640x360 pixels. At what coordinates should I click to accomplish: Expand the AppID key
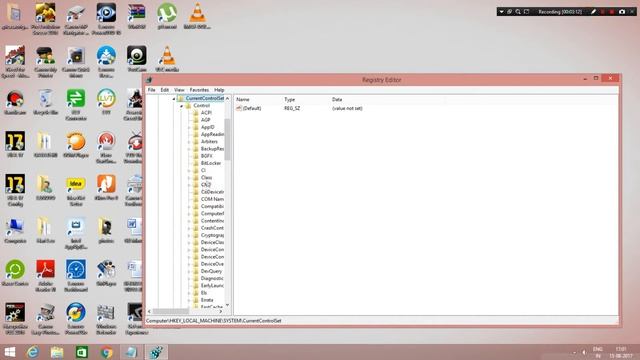[189, 127]
